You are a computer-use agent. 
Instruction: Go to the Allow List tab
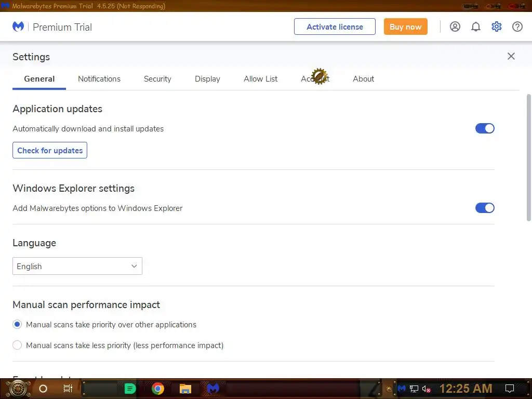click(x=261, y=79)
